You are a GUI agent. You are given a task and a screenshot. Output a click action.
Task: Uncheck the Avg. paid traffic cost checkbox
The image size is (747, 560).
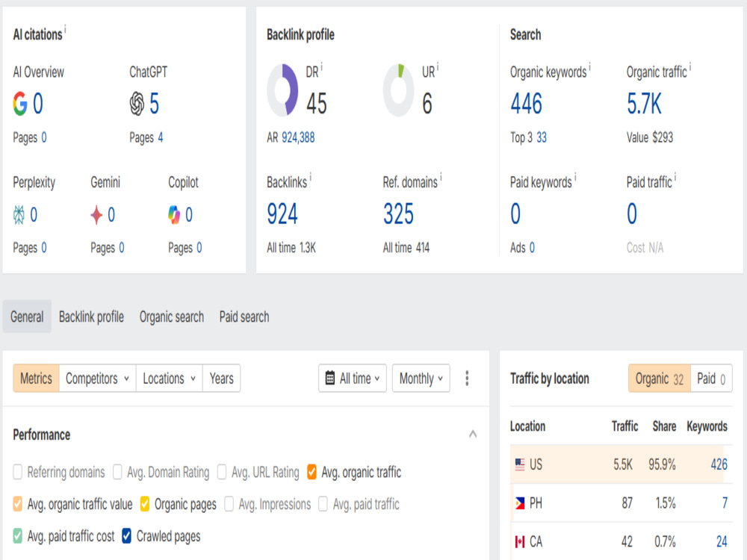click(18, 535)
